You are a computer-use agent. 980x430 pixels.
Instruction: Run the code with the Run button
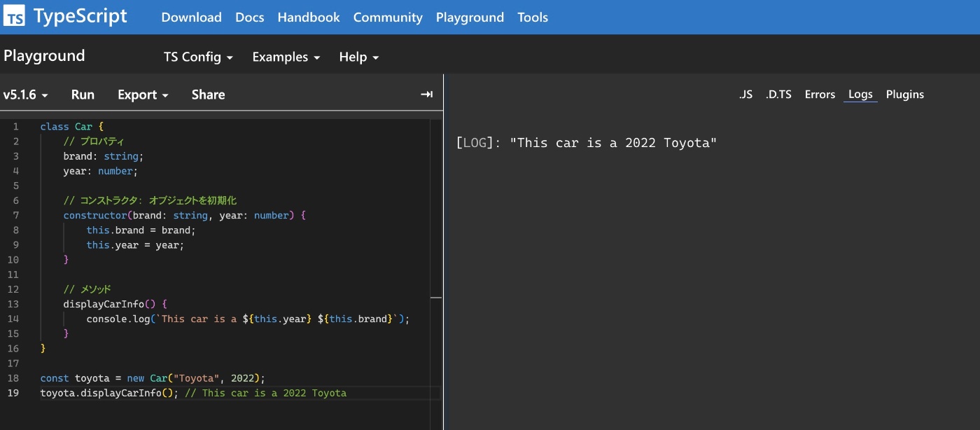pos(83,95)
